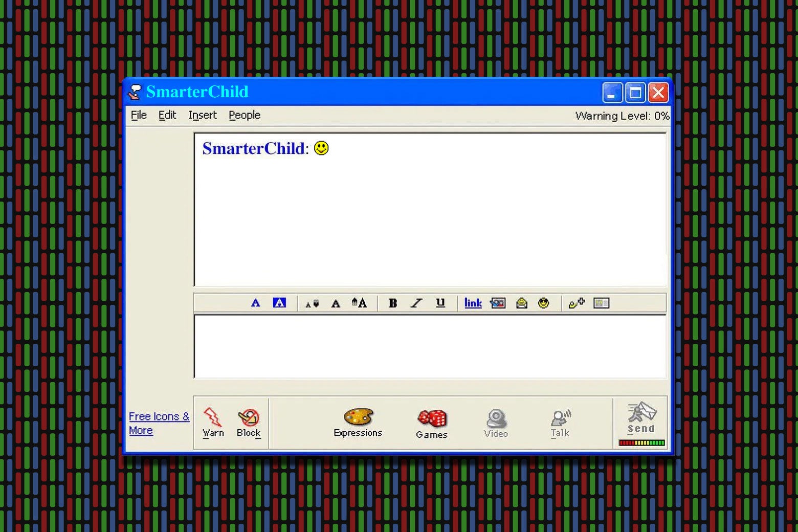798x532 pixels.
Task: Click in the message input box
Action: 430,346
